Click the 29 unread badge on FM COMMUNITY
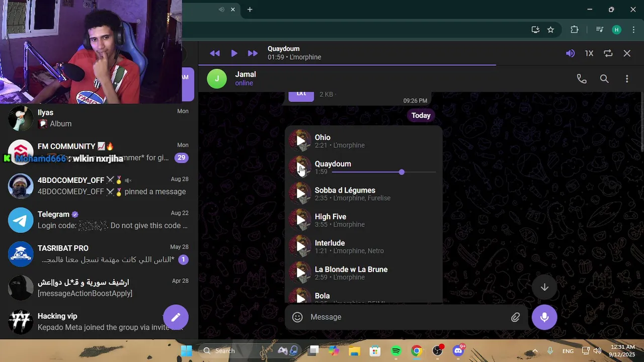This screenshot has width=644, height=362. coord(182,158)
